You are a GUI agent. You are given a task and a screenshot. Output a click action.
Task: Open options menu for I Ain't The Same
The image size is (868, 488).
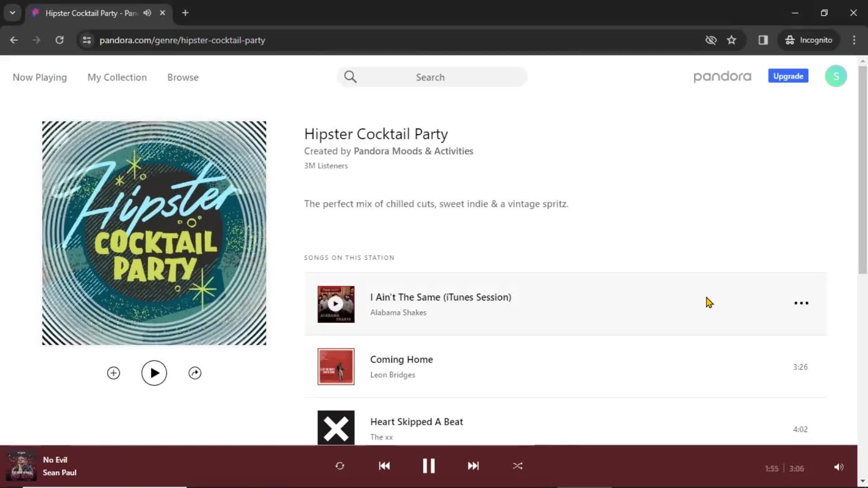pos(801,303)
